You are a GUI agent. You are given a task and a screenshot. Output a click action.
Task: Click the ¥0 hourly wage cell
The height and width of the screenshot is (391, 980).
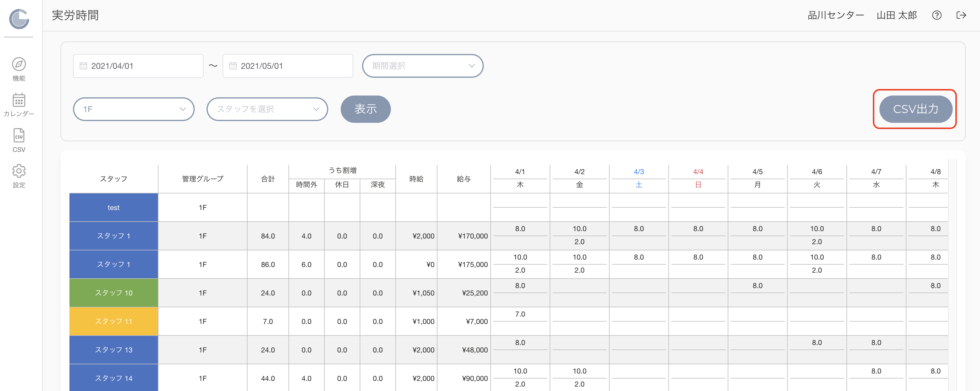(417, 264)
